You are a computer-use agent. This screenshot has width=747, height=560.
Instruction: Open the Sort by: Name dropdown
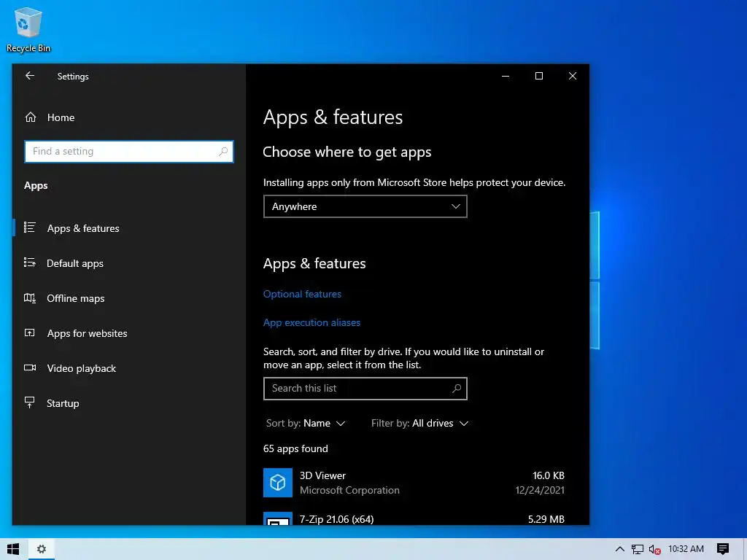[306, 423]
